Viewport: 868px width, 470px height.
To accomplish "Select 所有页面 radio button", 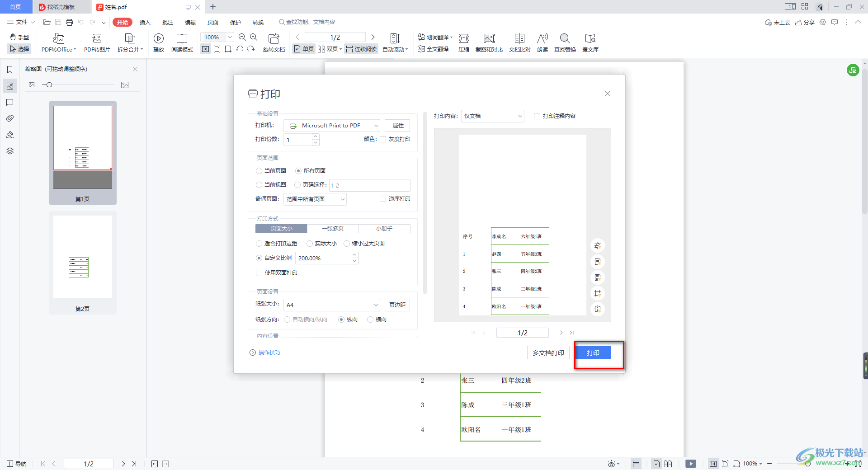I will tap(298, 171).
